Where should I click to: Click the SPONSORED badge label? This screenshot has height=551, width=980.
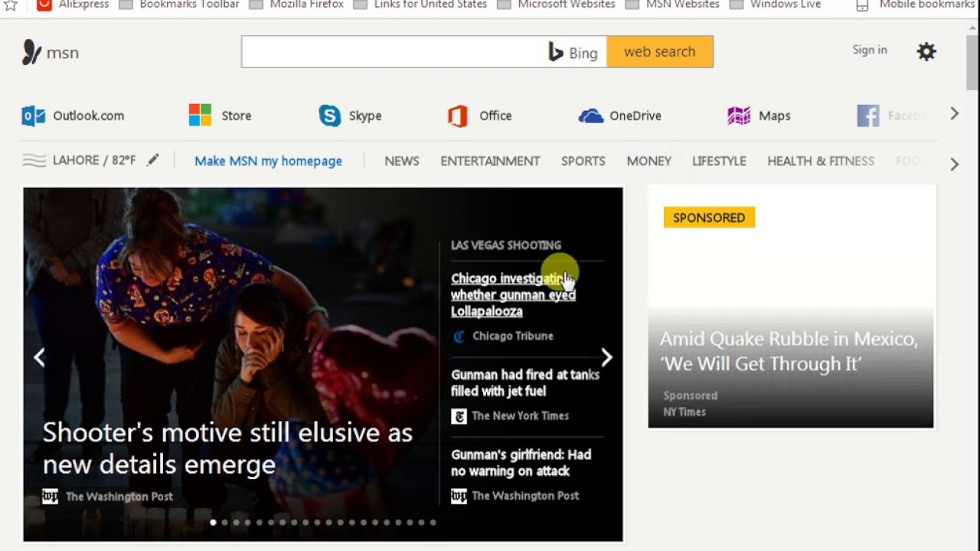(x=709, y=217)
